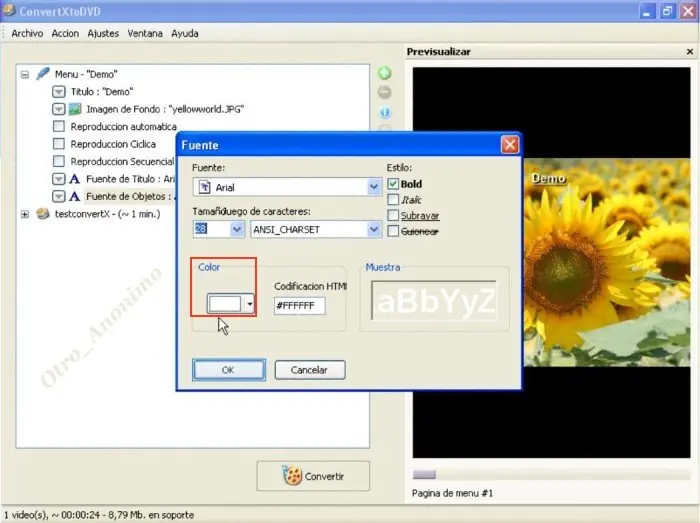Click the status bar text 1 video(s)
Viewport: 700px width, 523px height.
(99, 515)
